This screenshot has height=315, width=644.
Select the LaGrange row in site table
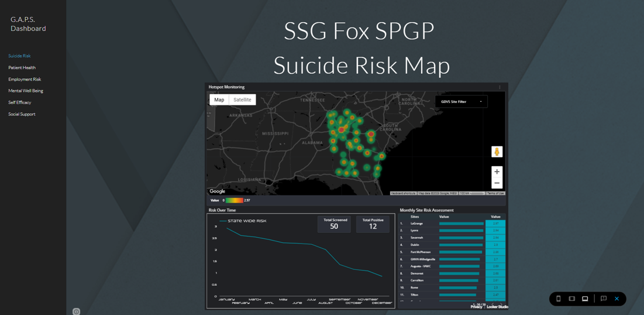(452, 223)
